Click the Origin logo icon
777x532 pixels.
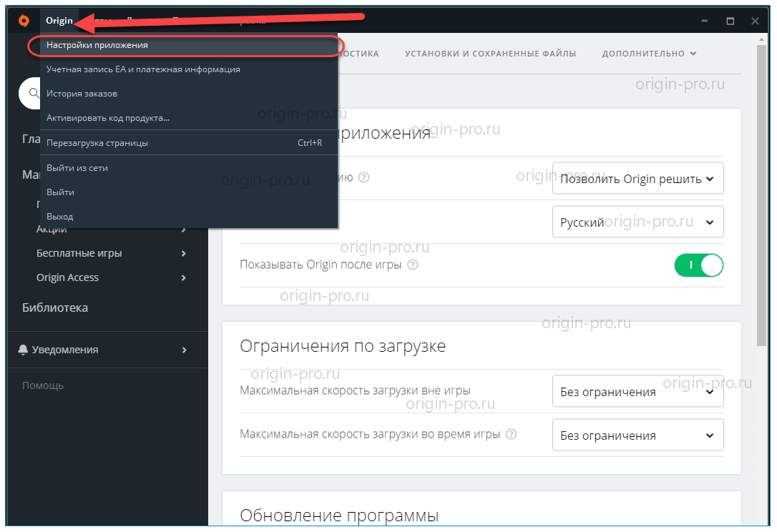coord(24,21)
